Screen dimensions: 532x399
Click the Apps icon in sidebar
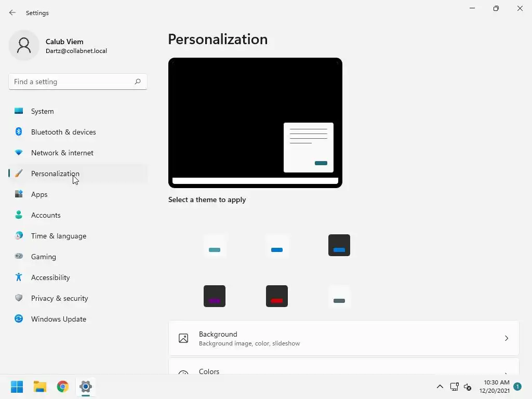(x=19, y=194)
